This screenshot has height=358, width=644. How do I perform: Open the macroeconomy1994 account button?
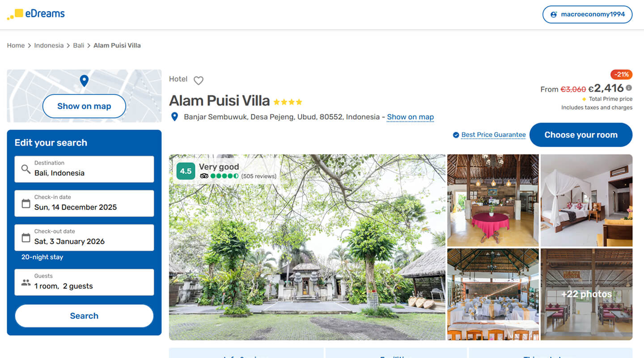point(587,14)
